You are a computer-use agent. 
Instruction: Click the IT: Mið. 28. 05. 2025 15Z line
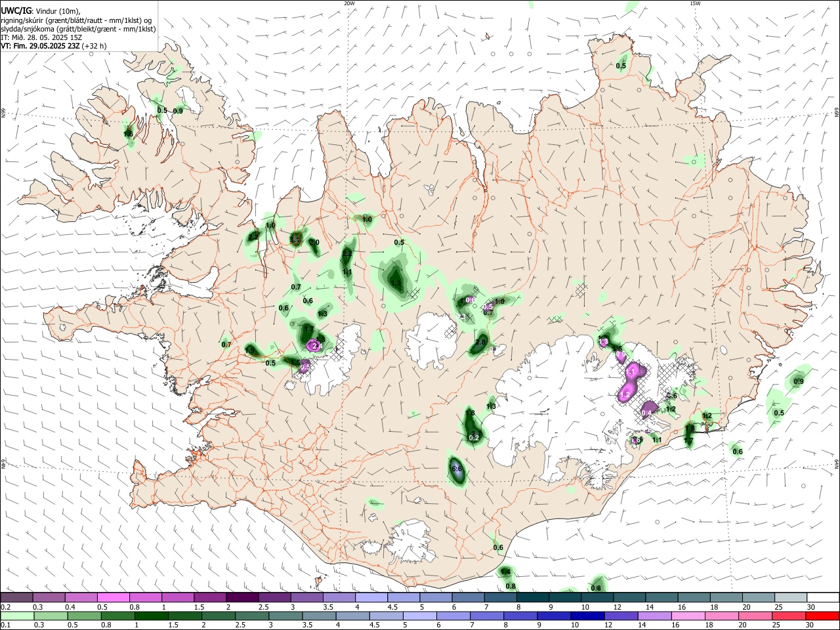coord(41,37)
